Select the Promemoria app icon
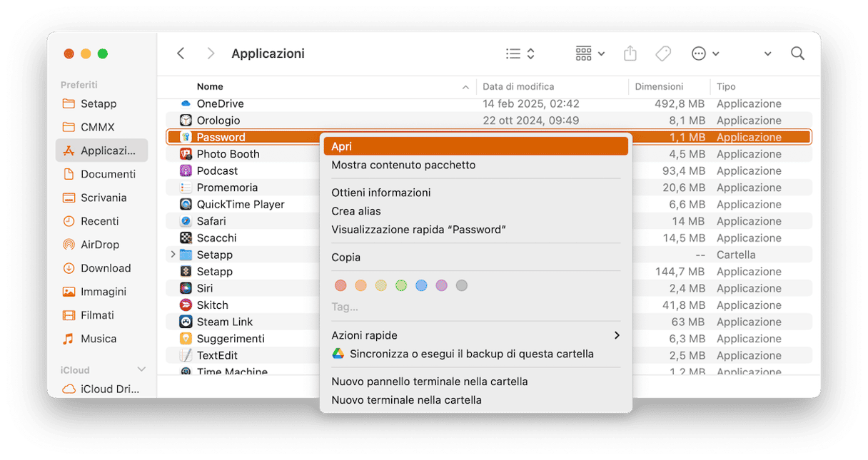The width and height of the screenshot is (868, 460). tap(186, 188)
